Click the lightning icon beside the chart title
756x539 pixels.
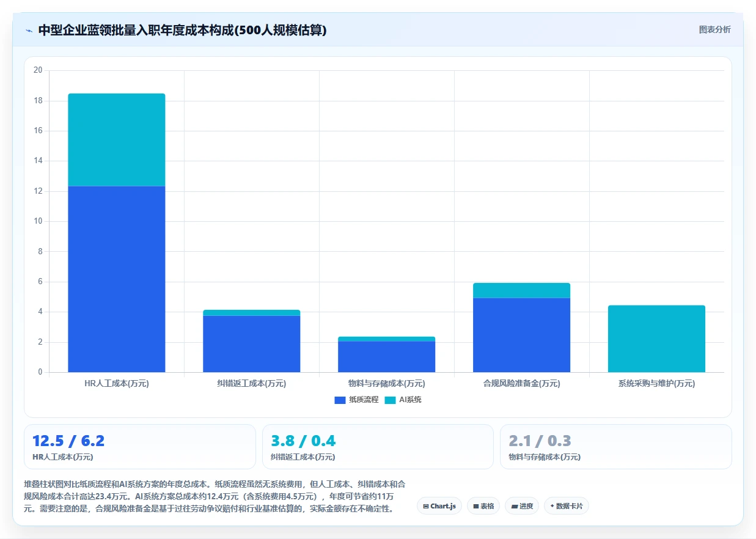(x=29, y=31)
